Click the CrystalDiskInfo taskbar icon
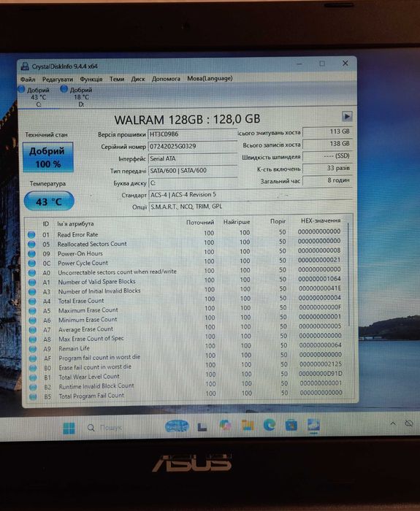The width and height of the screenshot is (420, 511). pyautogui.click(x=313, y=426)
